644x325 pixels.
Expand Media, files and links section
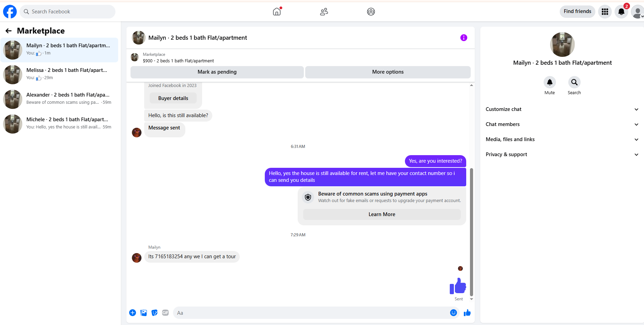[x=562, y=139]
